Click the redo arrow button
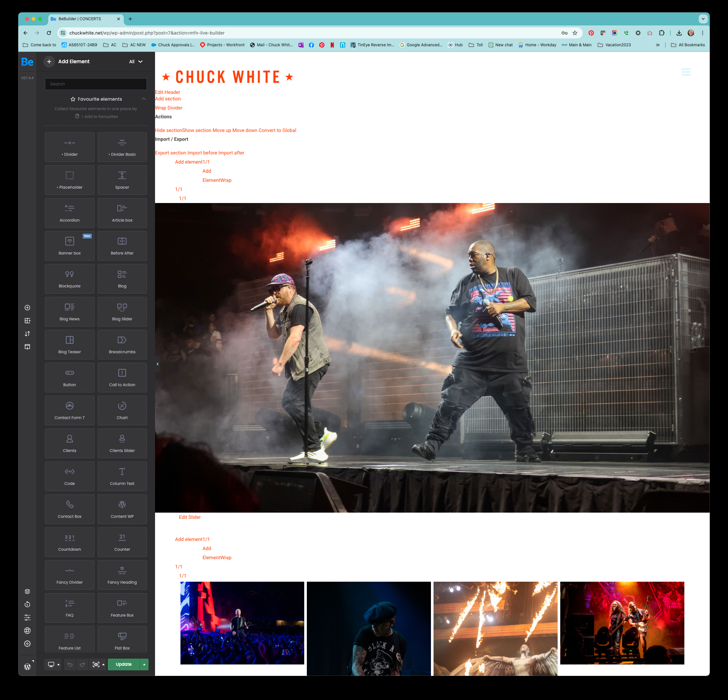Viewport: 728px width, 700px height. [x=82, y=664]
